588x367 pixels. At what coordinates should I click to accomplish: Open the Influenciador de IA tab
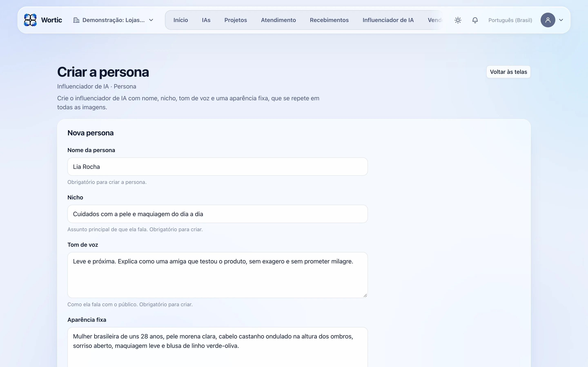[x=388, y=20]
